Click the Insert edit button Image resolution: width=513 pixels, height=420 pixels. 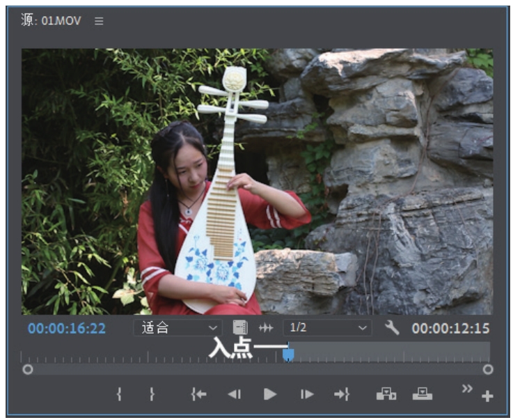(x=386, y=394)
